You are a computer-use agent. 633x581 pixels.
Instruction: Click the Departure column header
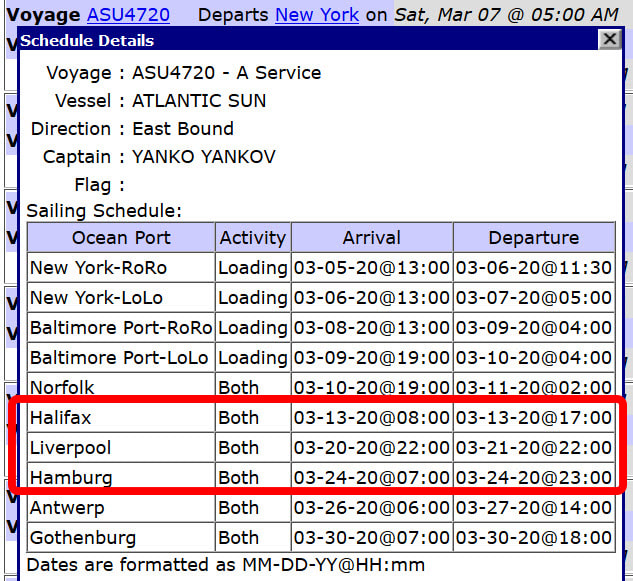[x=533, y=238]
